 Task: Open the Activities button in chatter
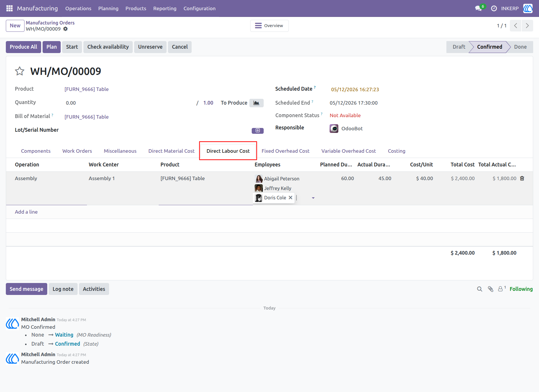pos(94,289)
